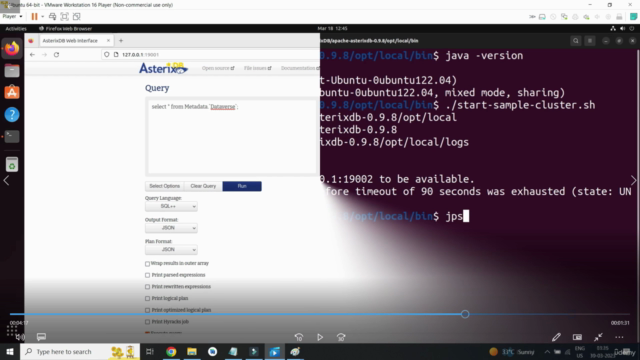Click the video progress slider handle
The width and height of the screenshot is (640, 360).
pos(465,314)
